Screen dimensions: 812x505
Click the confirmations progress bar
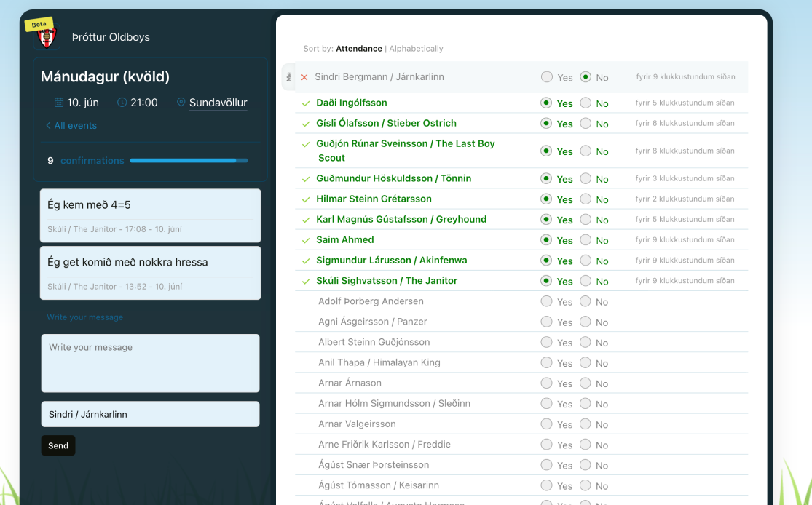189,161
